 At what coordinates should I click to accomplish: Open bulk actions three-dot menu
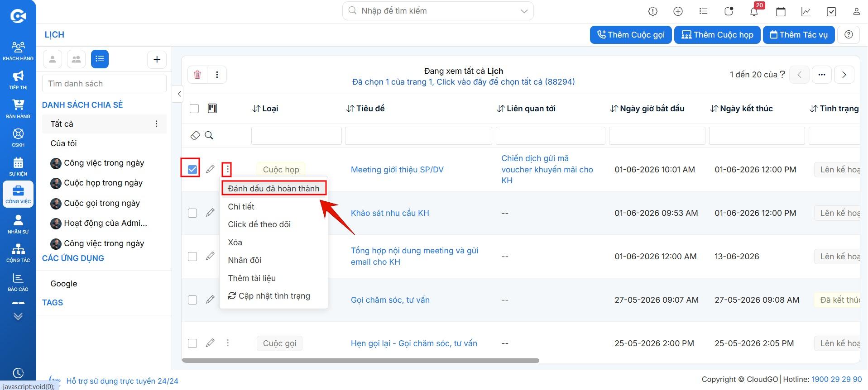217,75
